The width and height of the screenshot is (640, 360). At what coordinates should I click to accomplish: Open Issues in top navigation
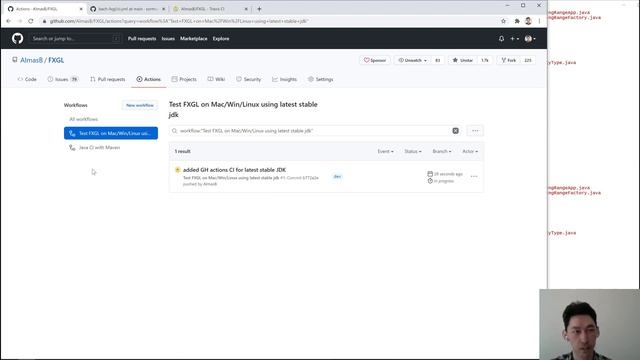click(x=168, y=38)
